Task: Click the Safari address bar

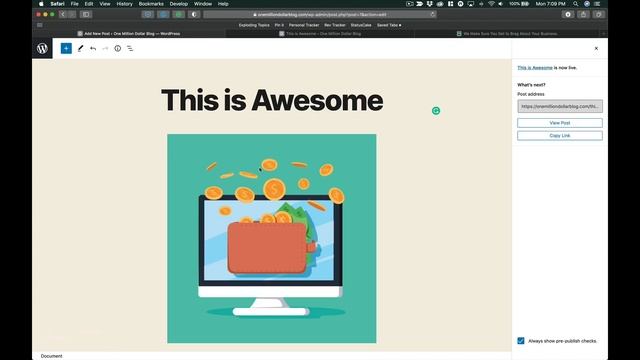Action: pyautogui.click(x=320, y=14)
